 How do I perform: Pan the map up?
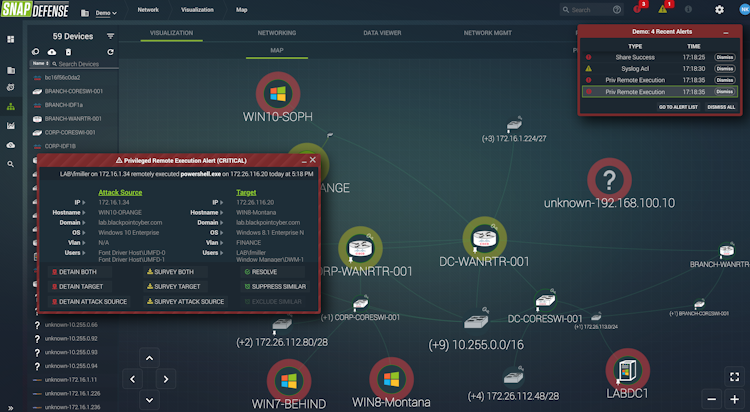(149, 358)
